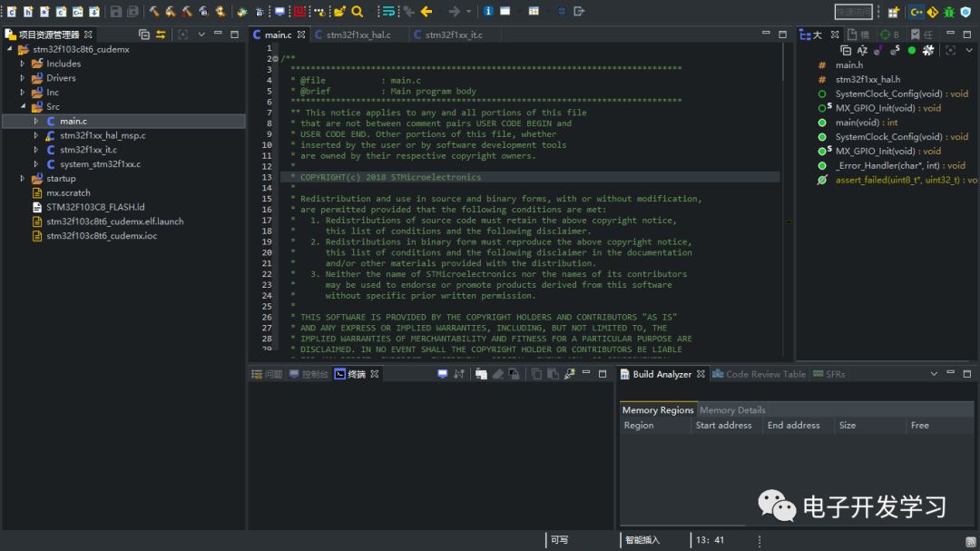Go back with the yellow arrow
The height and width of the screenshot is (551, 980).
[x=426, y=11]
